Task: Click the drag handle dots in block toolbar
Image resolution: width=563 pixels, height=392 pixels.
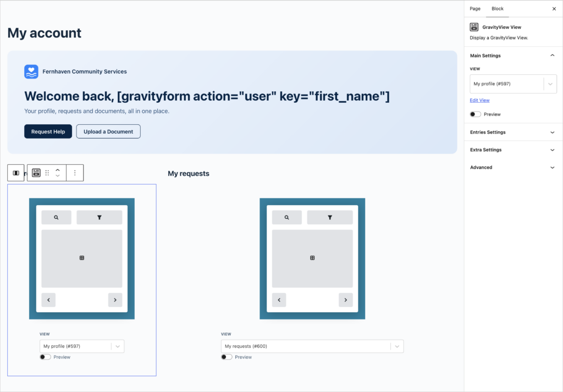Action: click(x=47, y=173)
